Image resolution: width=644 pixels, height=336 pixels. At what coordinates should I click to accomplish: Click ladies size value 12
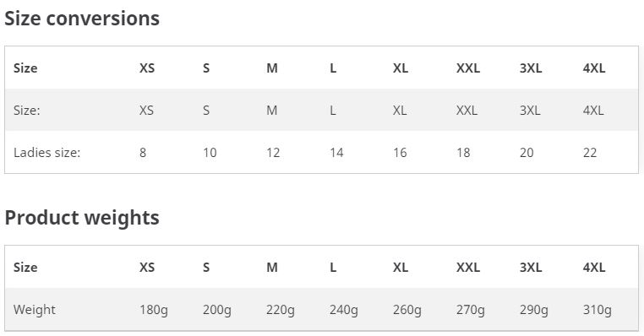click(x=273, y=153)
